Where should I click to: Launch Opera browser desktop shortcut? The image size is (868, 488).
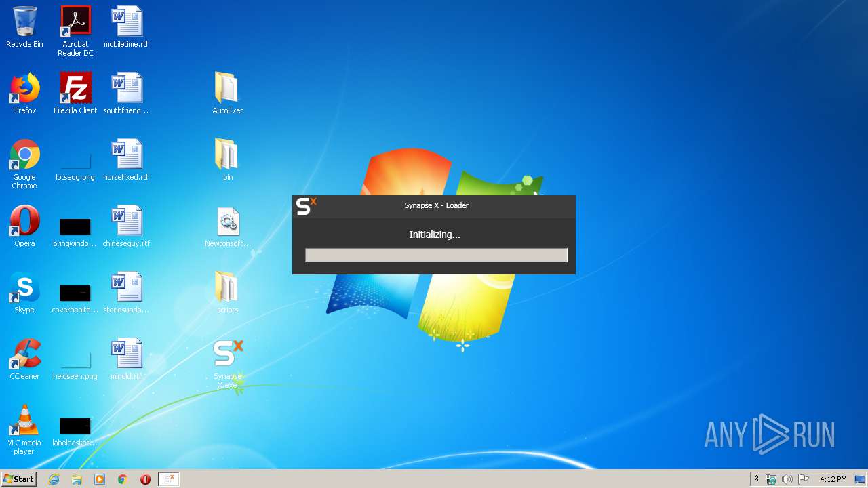[x=24, y=226]
